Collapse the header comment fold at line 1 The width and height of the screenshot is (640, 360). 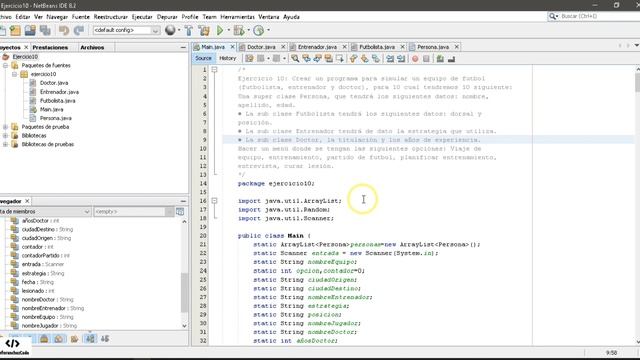tap(214, 70)
